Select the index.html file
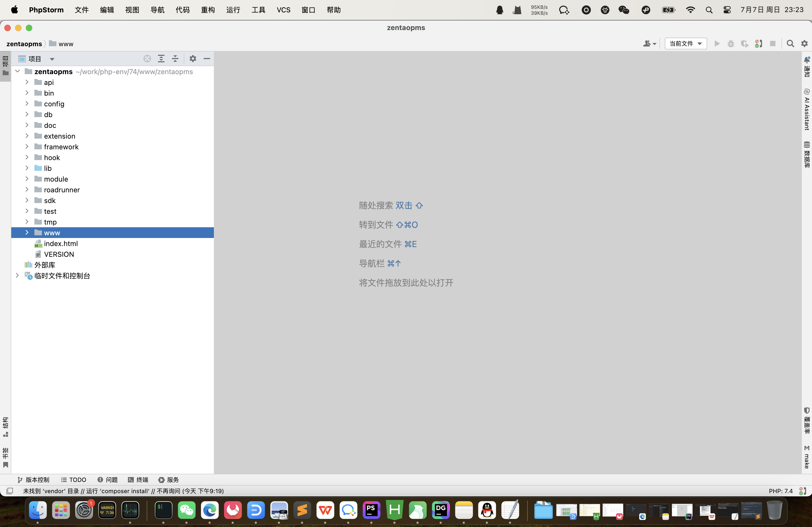 (61, 244)
